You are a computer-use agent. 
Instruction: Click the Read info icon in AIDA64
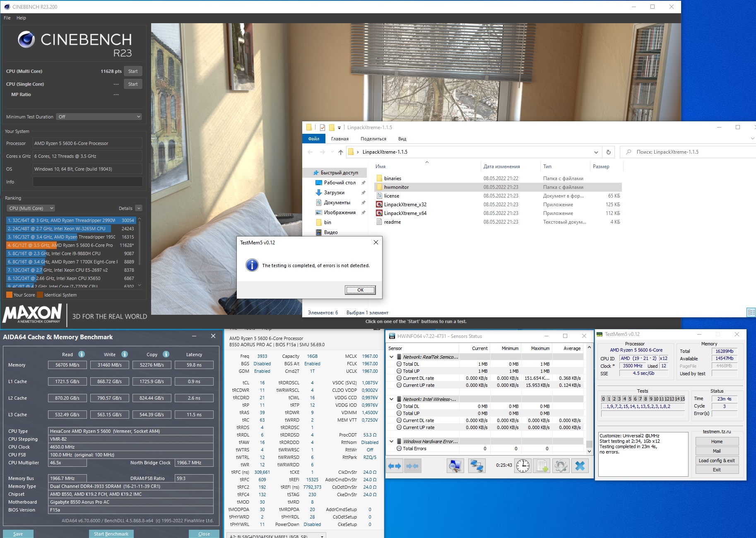click(82, 354)
